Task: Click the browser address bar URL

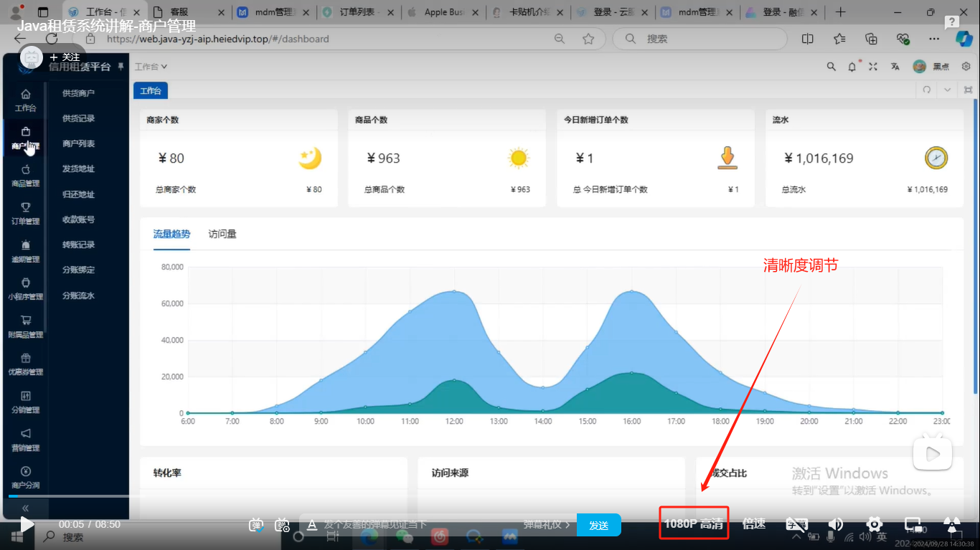Action: tap(218, 39)
